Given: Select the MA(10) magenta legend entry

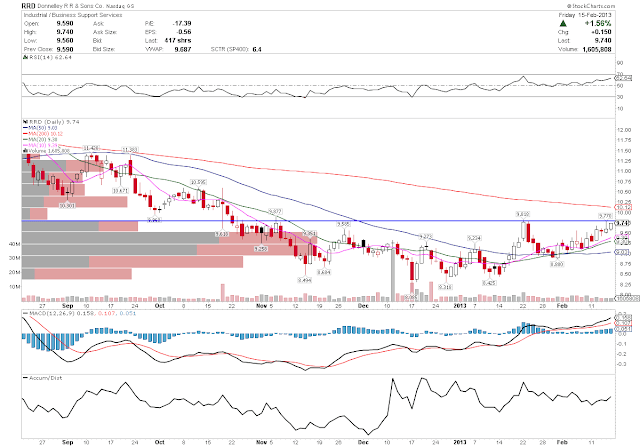Looking at the screenshot, I should 40,145.
